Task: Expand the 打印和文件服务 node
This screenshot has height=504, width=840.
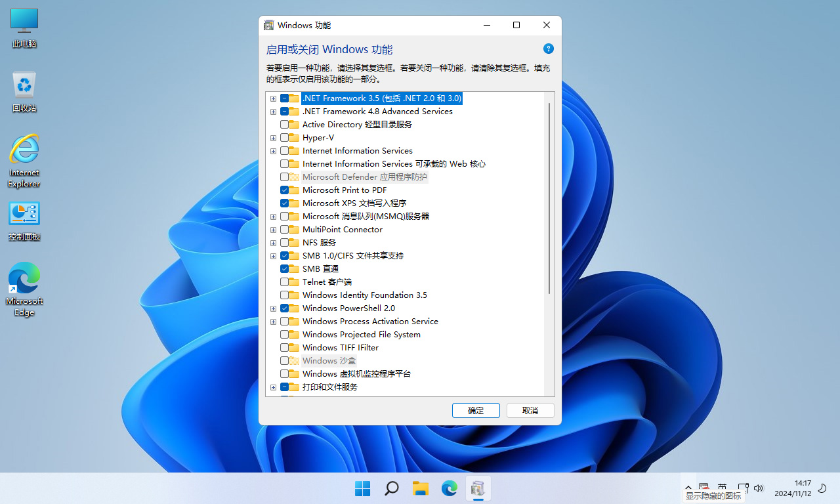Action: (x=273, y=387)
